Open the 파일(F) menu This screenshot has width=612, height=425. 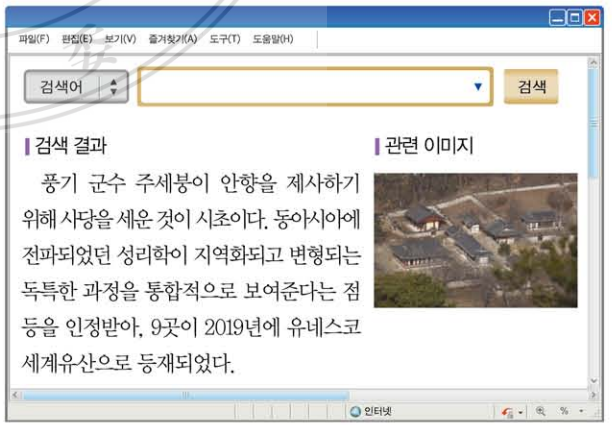pos(34,39)
